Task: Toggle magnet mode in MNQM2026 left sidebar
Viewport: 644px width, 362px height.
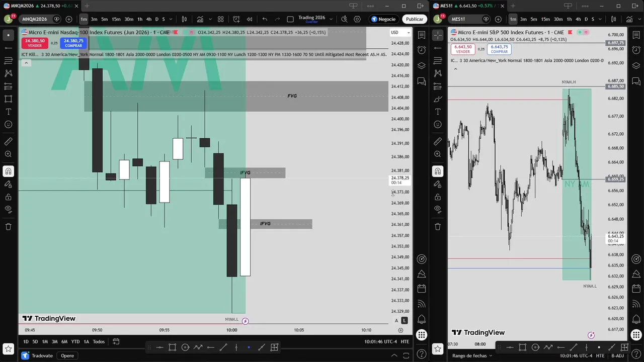Action: click(x=8, y=171)
